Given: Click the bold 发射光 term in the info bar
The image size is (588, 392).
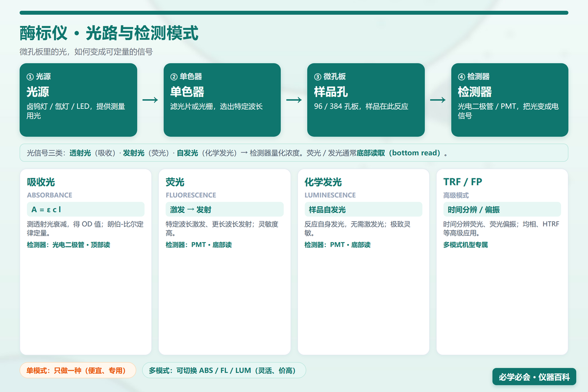Looking at the screenshot, I should [x=134, y=153].
